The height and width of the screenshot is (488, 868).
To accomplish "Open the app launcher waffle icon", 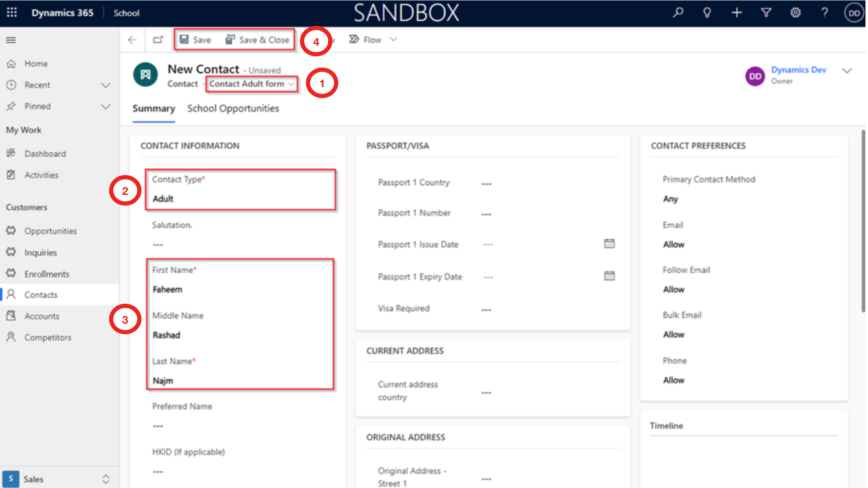I will click(12, 13).
